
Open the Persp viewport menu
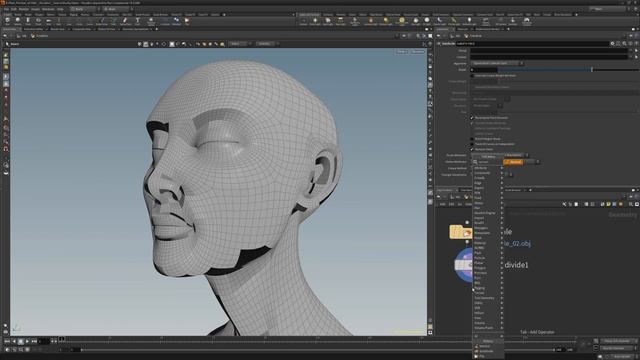click(402, 52)
